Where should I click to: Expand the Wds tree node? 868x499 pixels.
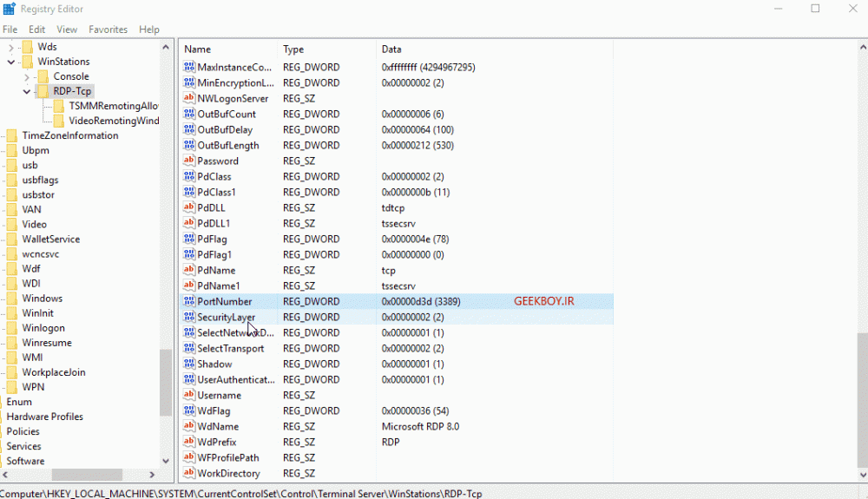(11, 47)
